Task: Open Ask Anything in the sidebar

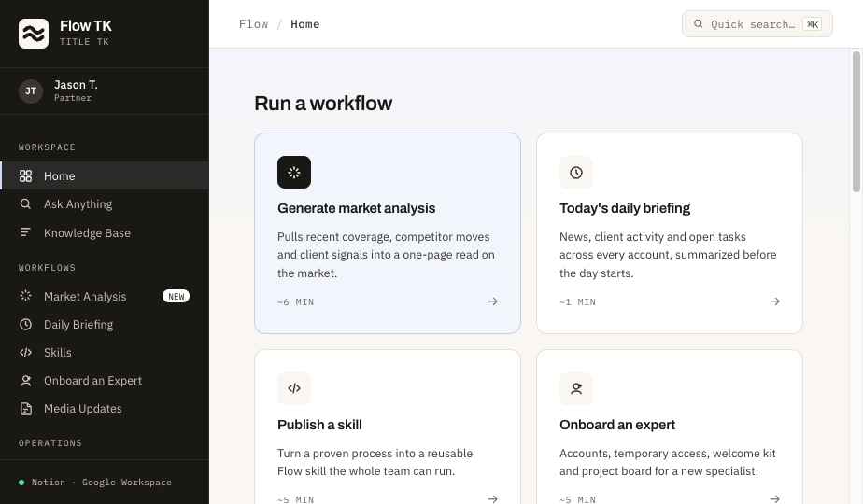Action: point(105,204)
